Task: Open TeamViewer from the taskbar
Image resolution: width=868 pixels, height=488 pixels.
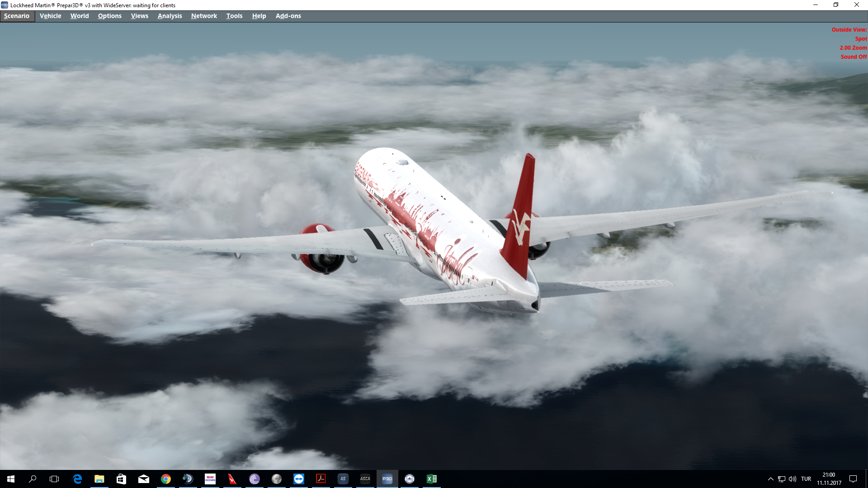Action: 299,479
